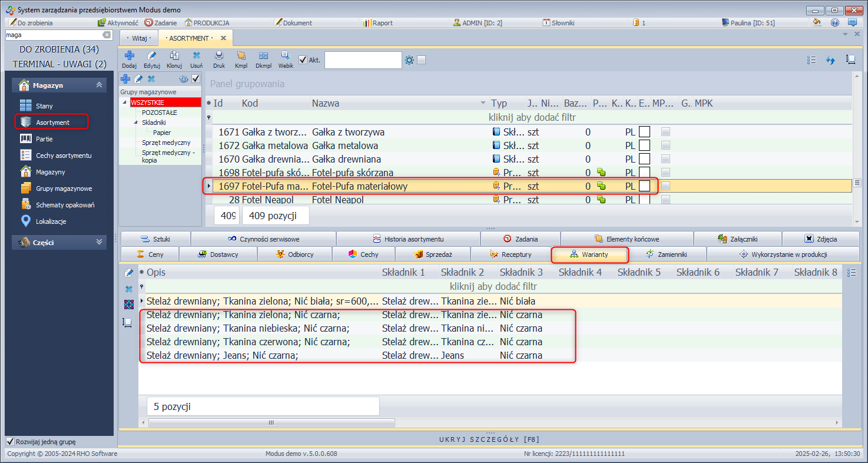Click the Edytuj pencil icon

click(x=151, y=57)
